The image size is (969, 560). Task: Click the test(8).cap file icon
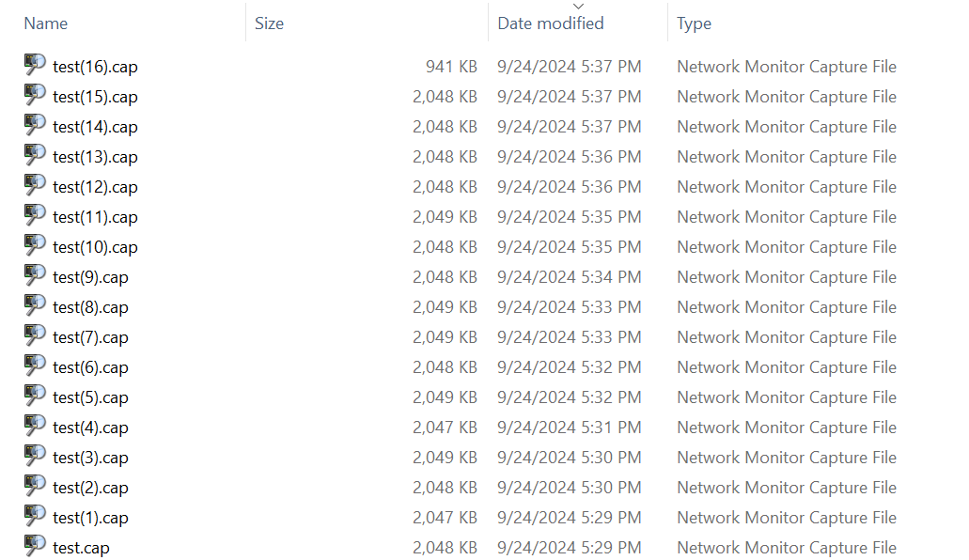click(35, 305)
